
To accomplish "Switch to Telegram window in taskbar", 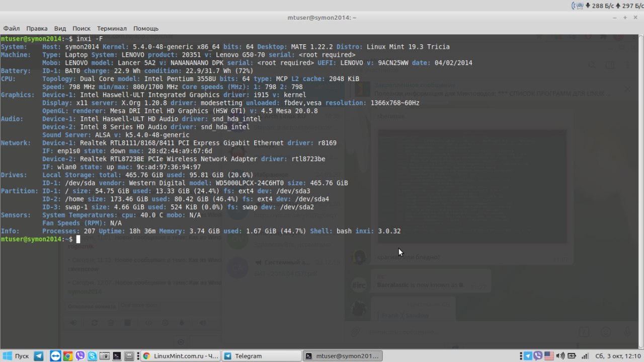I will point(261,356).
